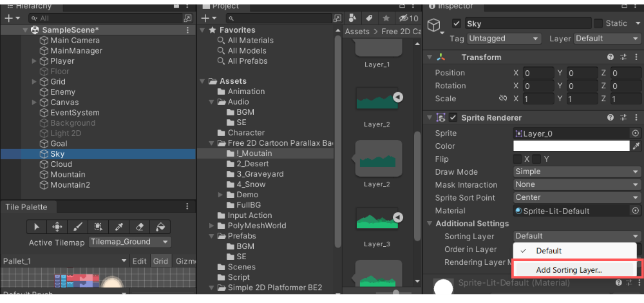The image size is (644, 303).
Task: Select the Layer_3 sprite thumbnail
Action: point(377,222)
